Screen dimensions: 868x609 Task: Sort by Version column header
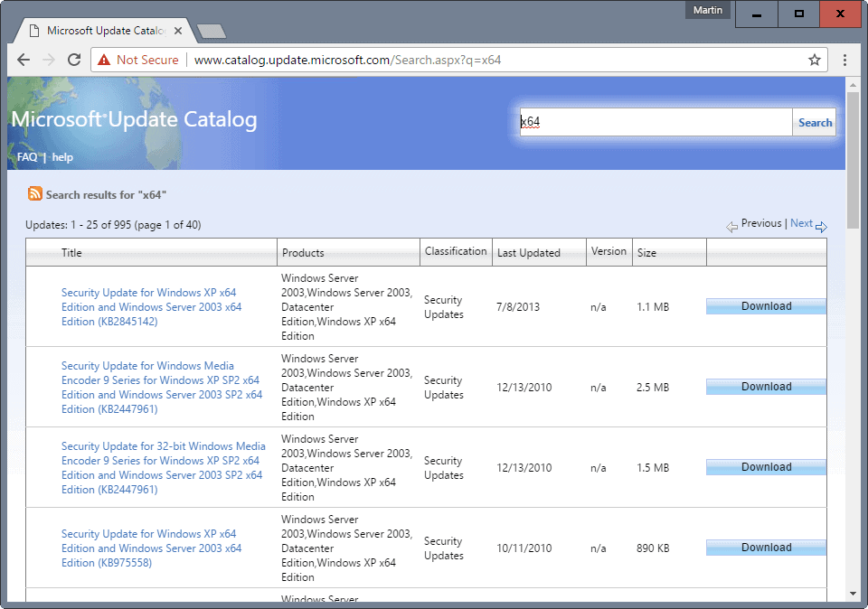click(x=609, y=251)
